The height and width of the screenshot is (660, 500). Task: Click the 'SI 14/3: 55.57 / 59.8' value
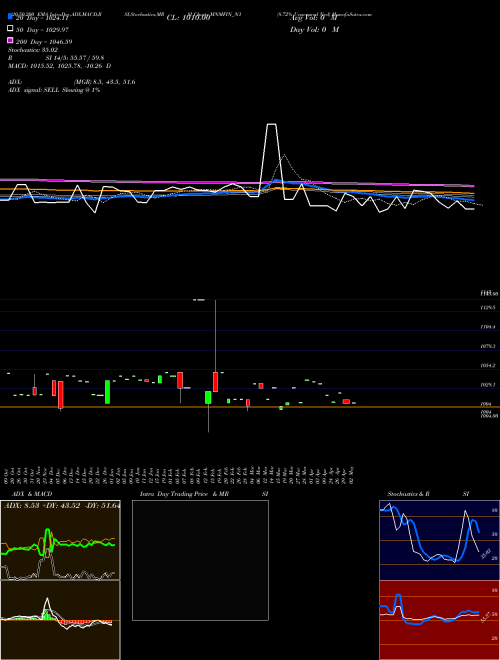[x=75, y=58]
